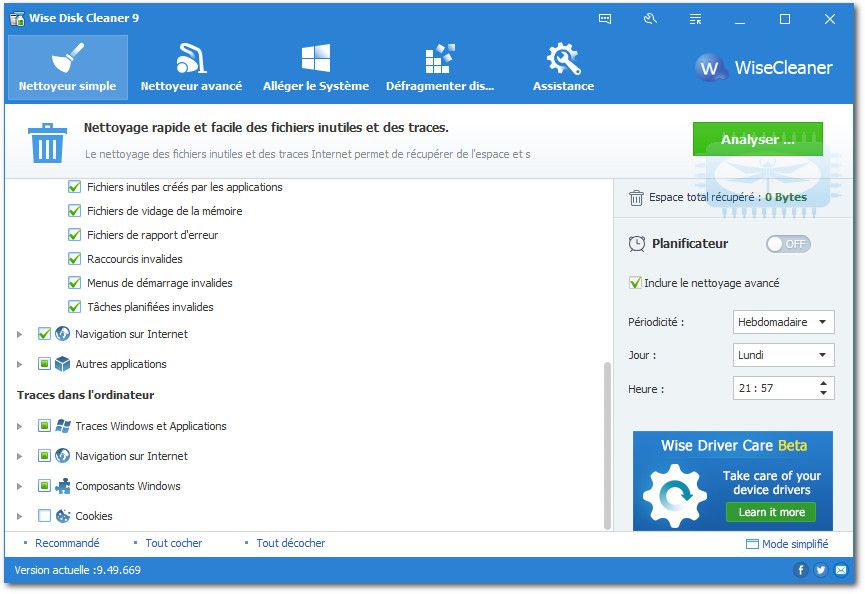This screenshot has height=594, width=865.
Task: Click the Wise Disk Cleaner title bar app icon
Action: tap(17, 19)
